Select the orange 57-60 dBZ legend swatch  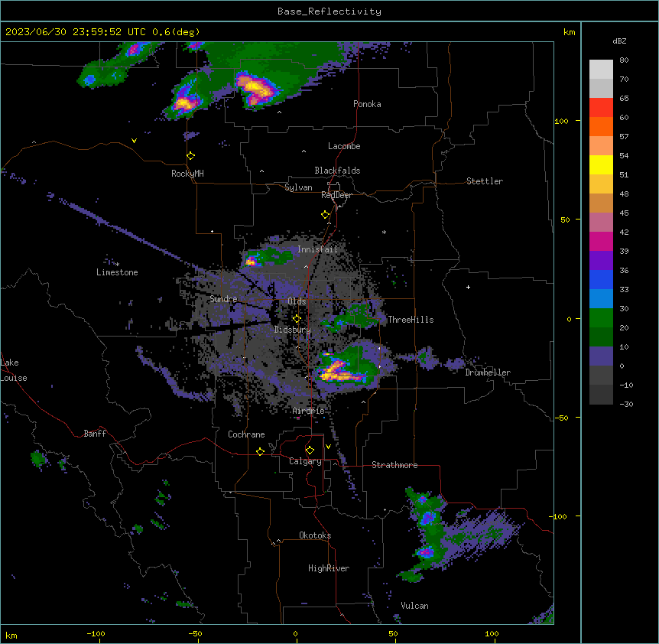[601, 126]
